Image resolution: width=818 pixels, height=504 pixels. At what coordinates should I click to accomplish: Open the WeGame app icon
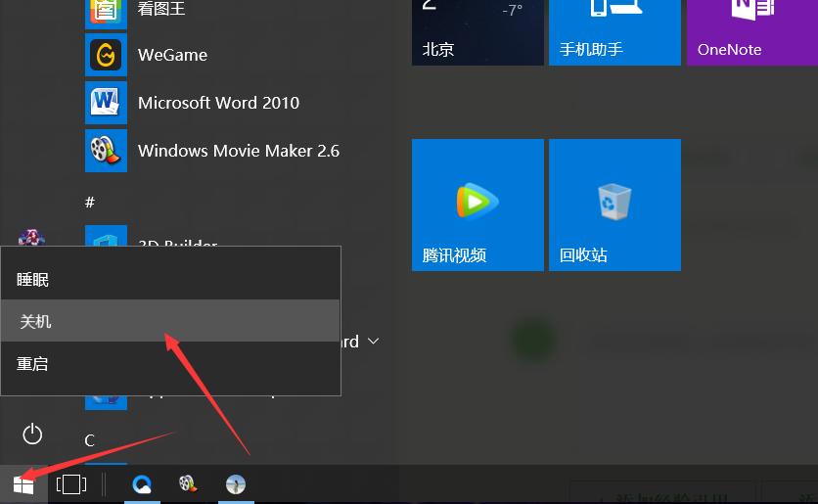(106, 55)
